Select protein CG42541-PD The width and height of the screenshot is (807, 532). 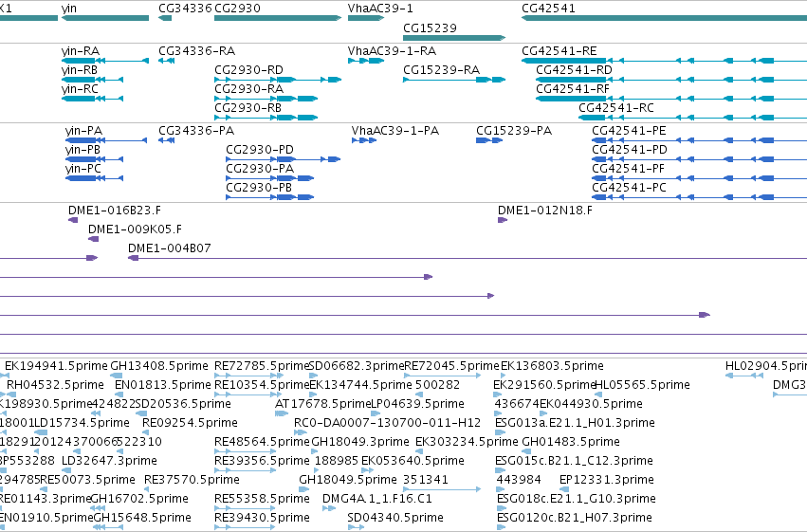tap(630, 150)
